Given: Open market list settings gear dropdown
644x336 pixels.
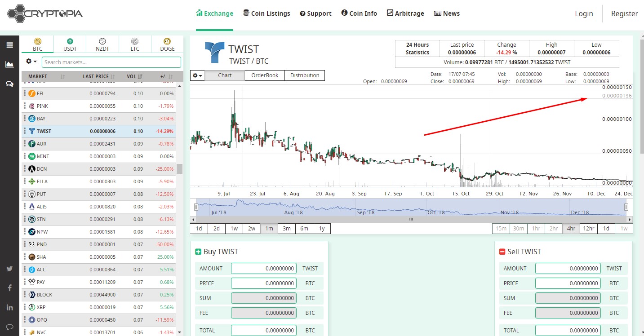Looking at the screenshot, I should [x=31, y=62].
